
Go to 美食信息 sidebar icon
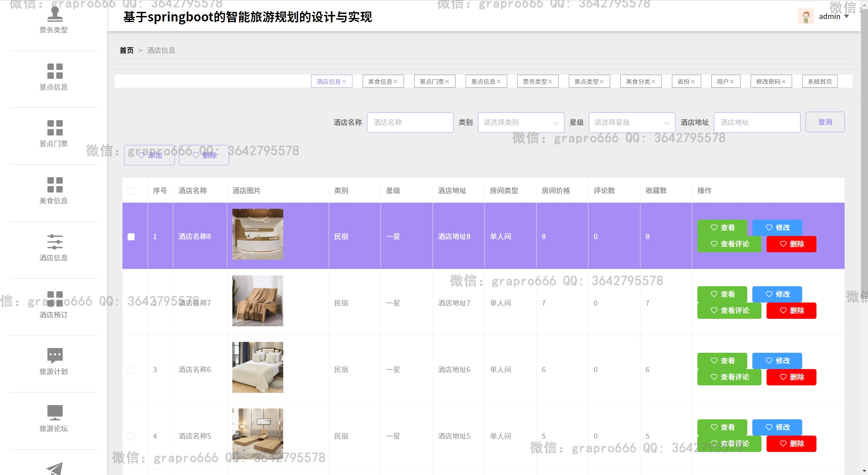click(x=55, y=185)
